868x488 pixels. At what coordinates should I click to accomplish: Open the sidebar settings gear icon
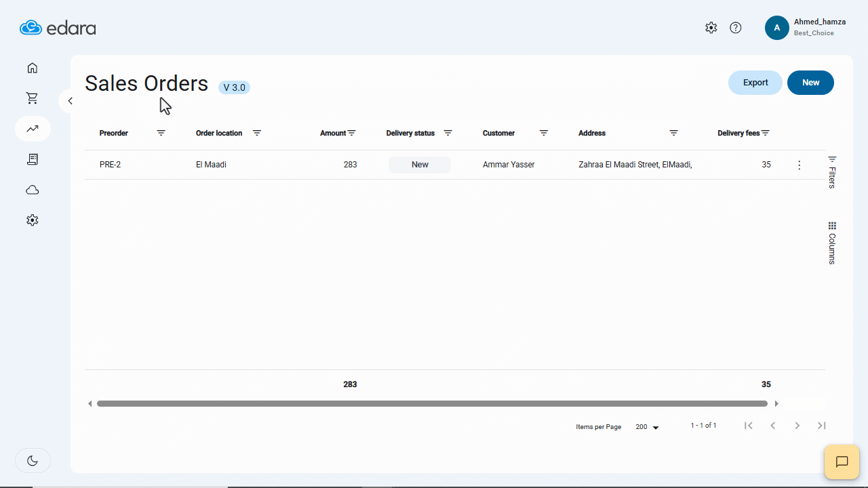pos(33,220)
